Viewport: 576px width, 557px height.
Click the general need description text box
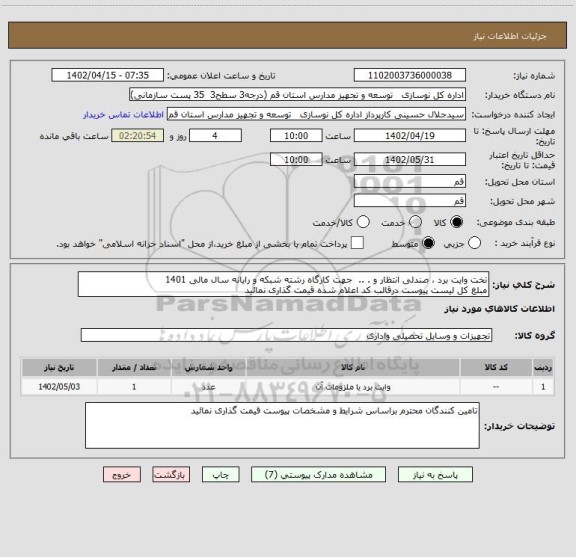click(x=283, y=284)
